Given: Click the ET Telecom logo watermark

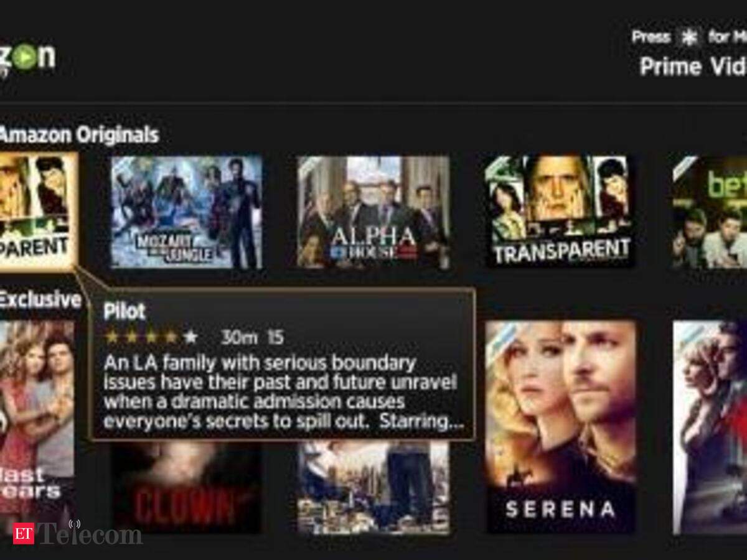Looking at the screenshot, I should coord(77,533).
